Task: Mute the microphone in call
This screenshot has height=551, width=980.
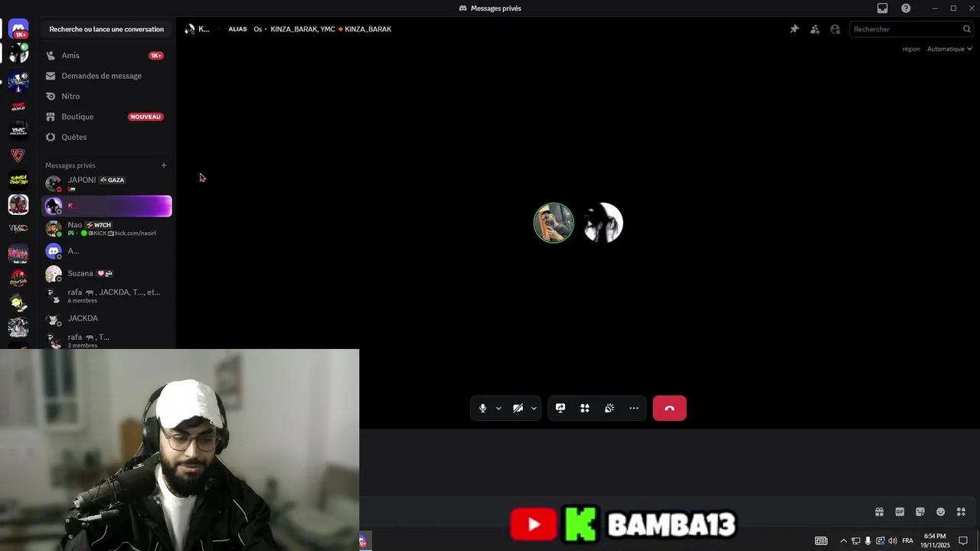Action: tap(482, 408)
